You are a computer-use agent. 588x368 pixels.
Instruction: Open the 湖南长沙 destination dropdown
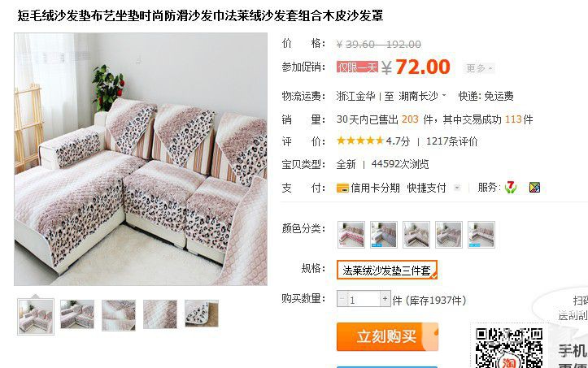pyautogui.click(x=422, y=97)
